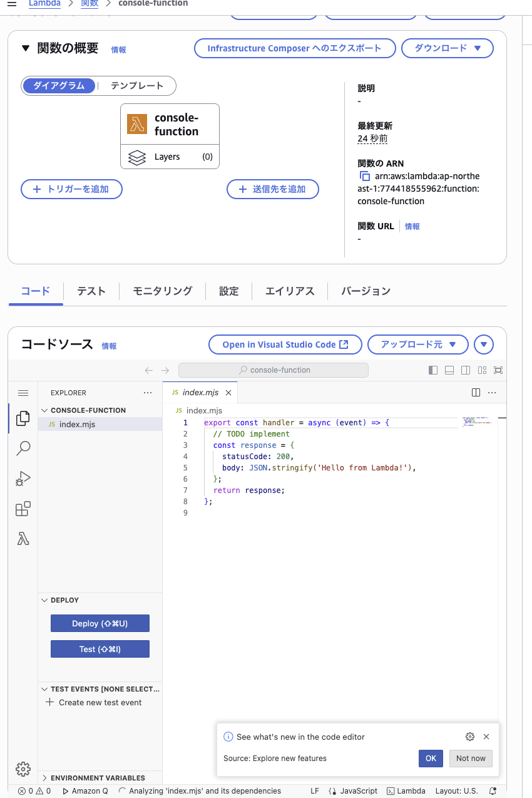Toggle the bottom panel layout icon
The image size is (532, 798).
click(x=449, y=370)
